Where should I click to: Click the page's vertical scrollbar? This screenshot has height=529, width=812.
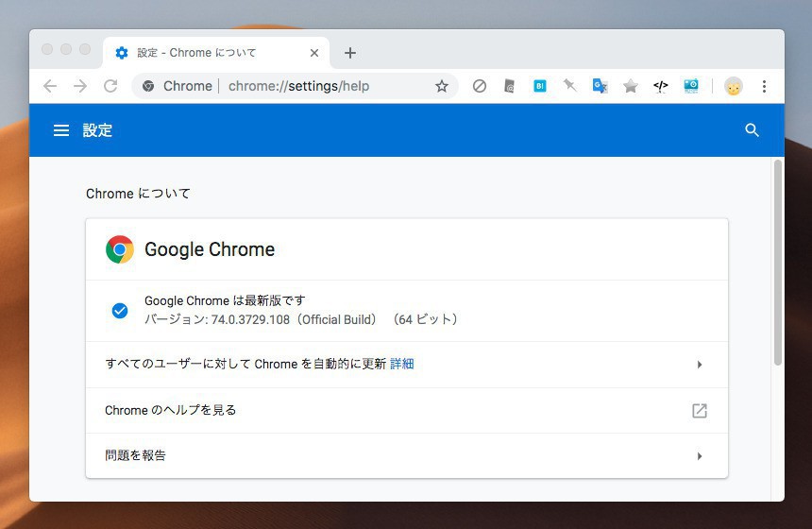pyautogui.click(x=778, y=264)
